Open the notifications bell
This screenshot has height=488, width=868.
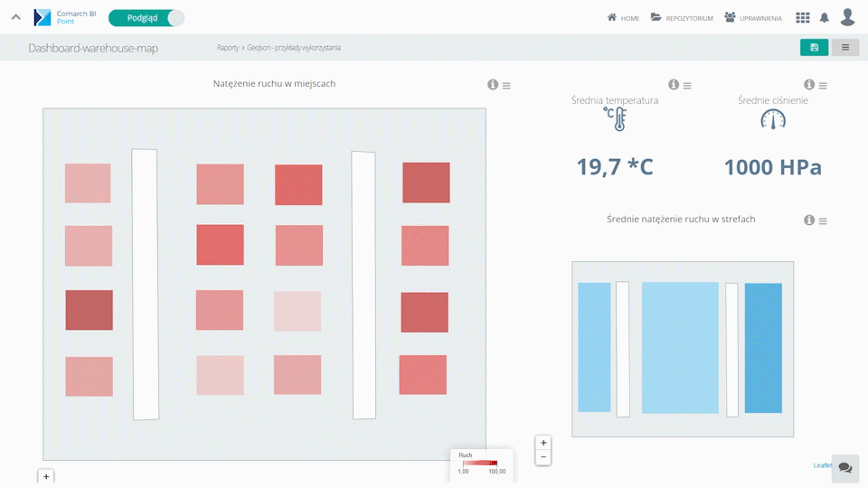824,17
